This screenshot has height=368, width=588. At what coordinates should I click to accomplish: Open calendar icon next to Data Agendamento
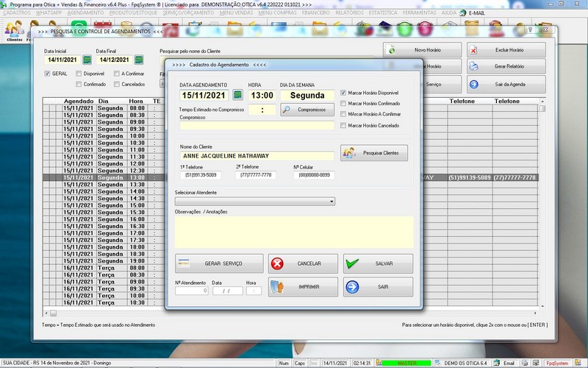237,95
